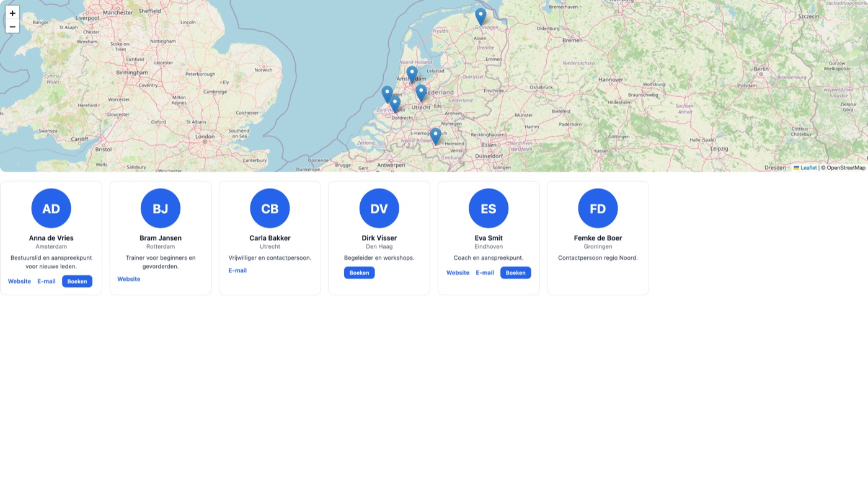Click the name 'Femke de Boer'
Screen dimensions: 868x488
(598, 238)
